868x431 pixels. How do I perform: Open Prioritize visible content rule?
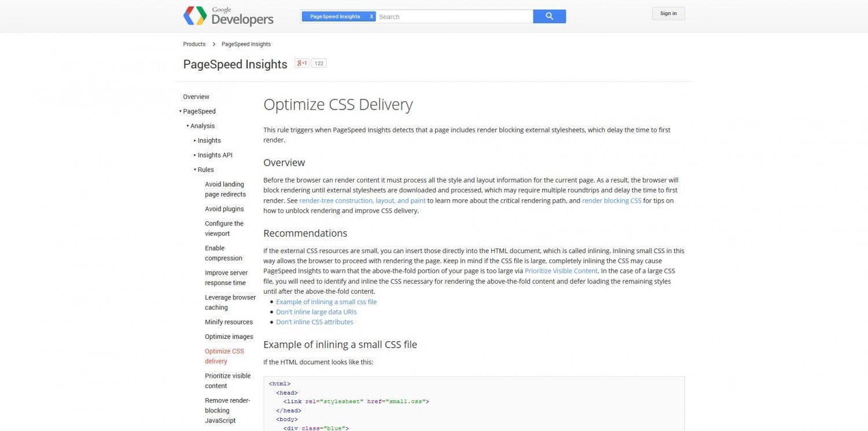(228, 381)
